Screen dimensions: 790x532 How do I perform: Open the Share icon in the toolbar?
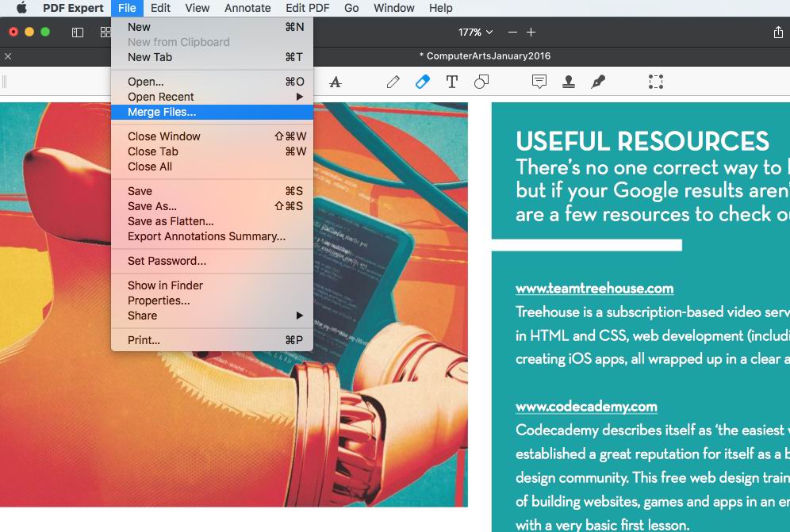click(778, 33)
